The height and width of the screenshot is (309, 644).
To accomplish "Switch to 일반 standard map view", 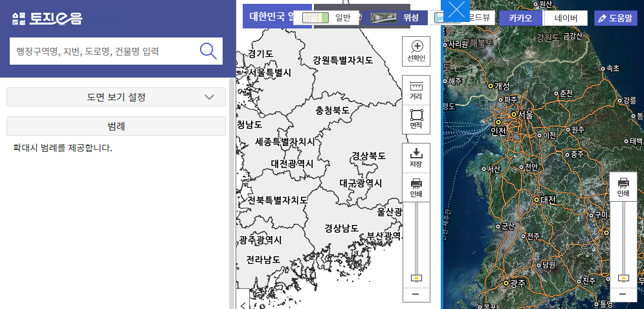I will [x=326, y=17].
